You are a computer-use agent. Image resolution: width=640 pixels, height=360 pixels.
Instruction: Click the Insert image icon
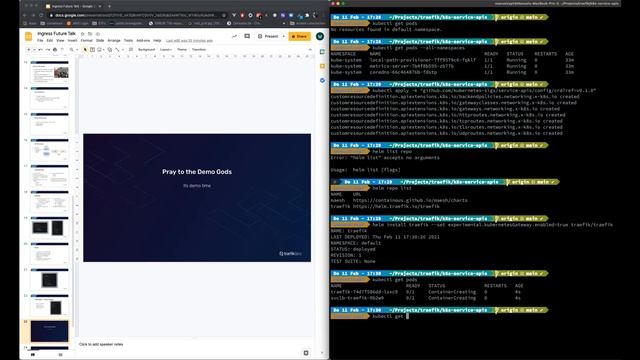(99, 49)
